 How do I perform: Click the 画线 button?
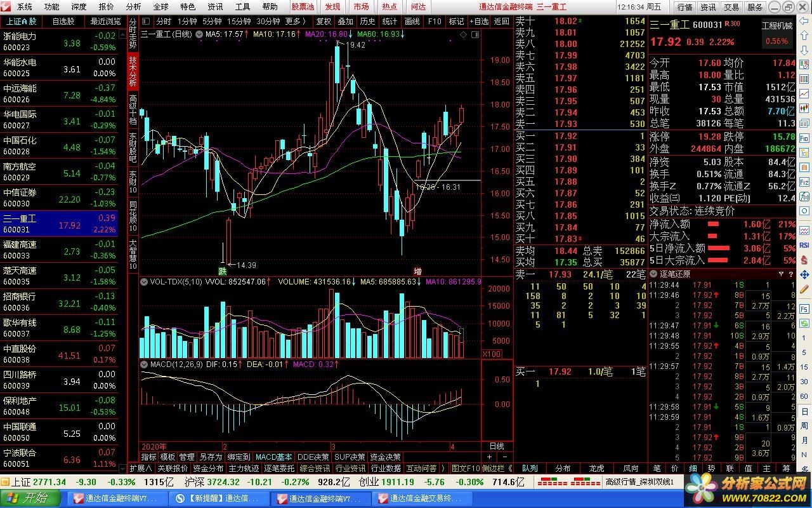coord(412,22)
